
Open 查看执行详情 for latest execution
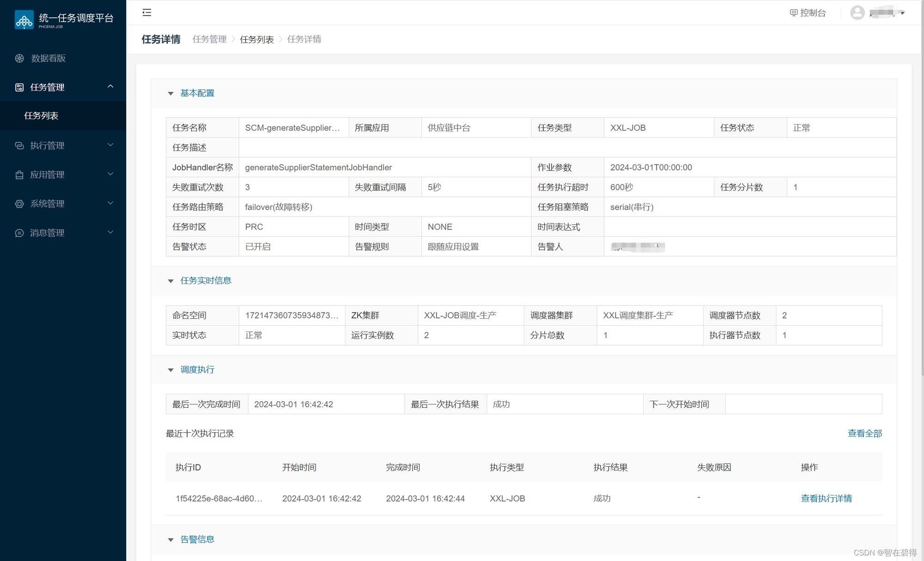[x=826, y=499]
